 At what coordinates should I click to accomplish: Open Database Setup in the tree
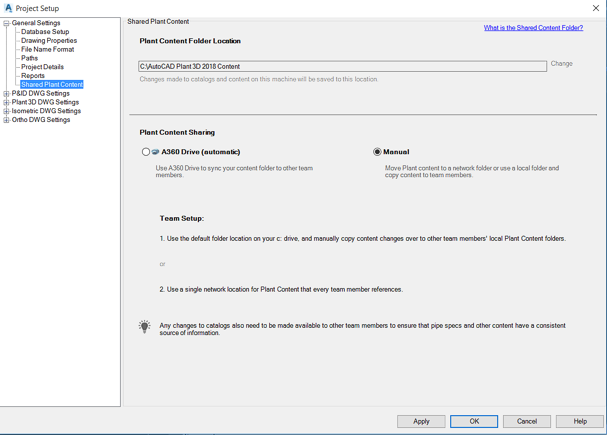[x=45, y=32]
